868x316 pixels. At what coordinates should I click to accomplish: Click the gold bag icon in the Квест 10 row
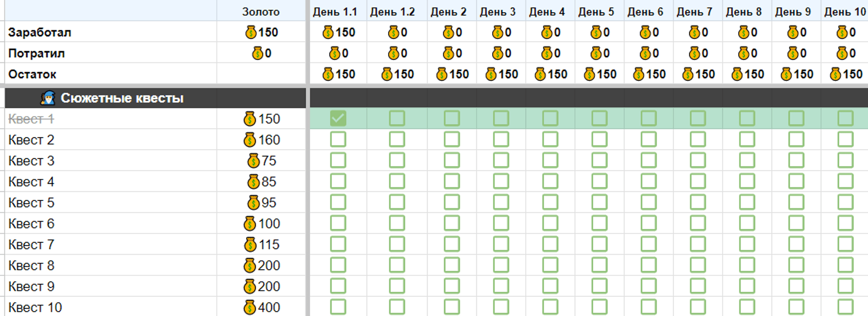coord(250,307)
